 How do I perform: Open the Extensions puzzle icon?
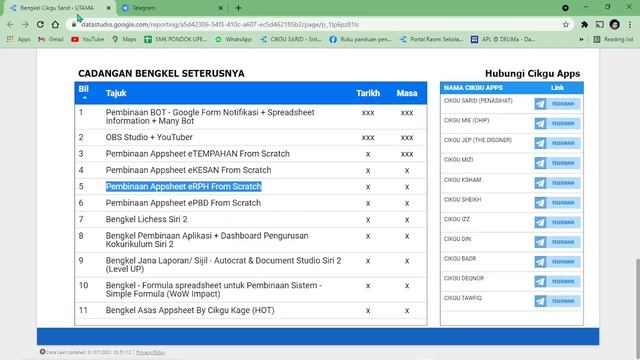tap(584, 24)
